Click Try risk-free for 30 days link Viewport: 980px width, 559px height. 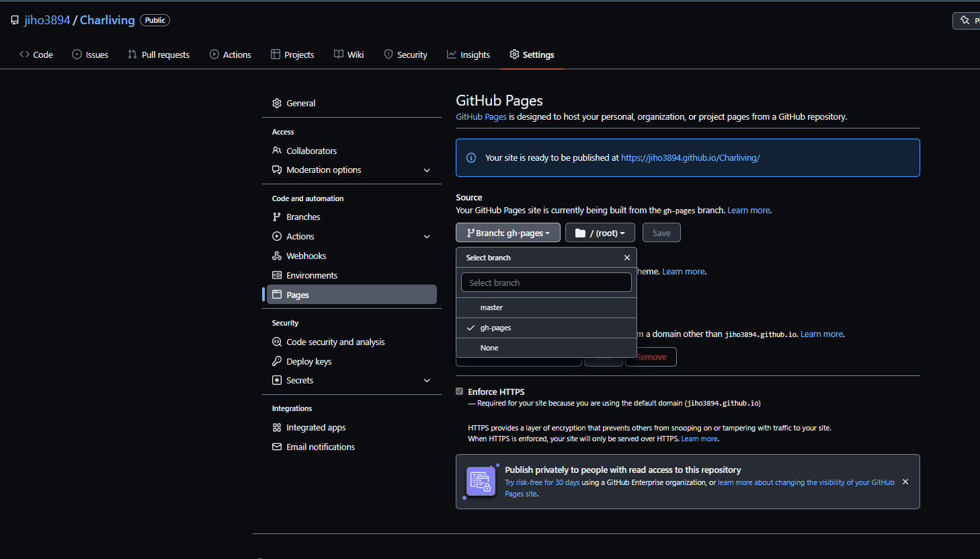pyautogui.click(x=542, y=482)
